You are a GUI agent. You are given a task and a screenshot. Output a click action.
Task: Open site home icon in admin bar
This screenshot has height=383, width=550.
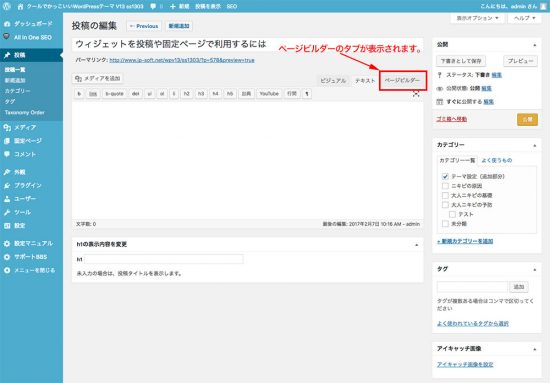[20, 6]
